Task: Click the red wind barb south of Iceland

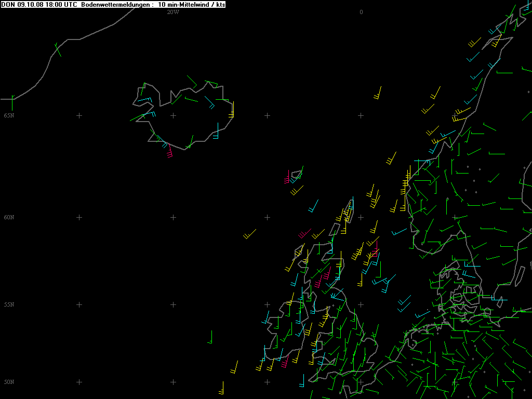Action: point(169,153)
